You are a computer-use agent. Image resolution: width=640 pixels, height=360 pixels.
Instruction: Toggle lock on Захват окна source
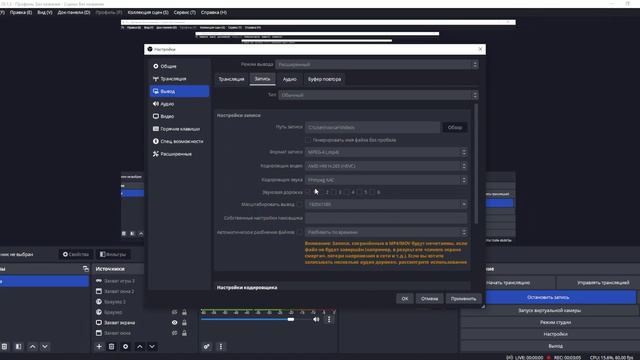tap(184, 333)
